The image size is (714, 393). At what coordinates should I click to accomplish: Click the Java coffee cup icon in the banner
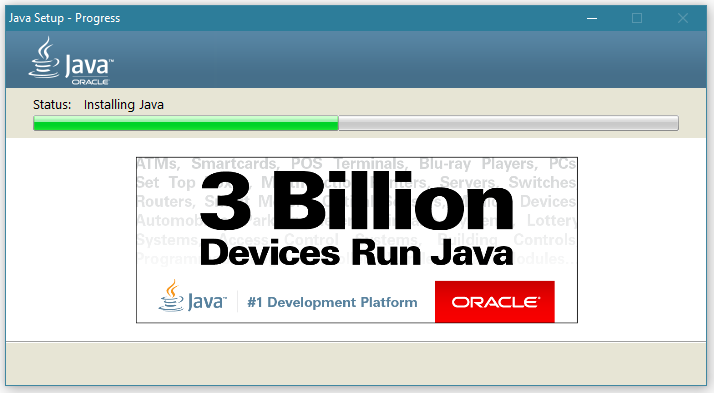coord(172,296)
